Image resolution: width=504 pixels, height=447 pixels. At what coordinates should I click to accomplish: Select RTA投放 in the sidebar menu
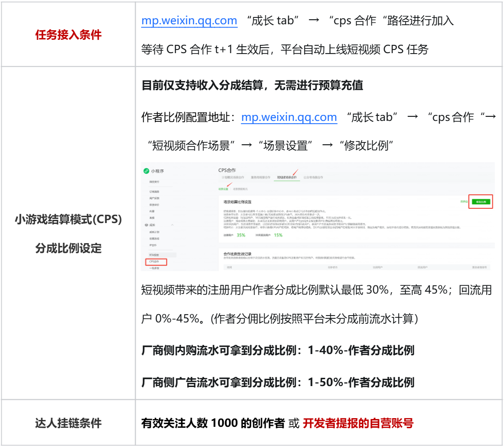click(154, 255)
